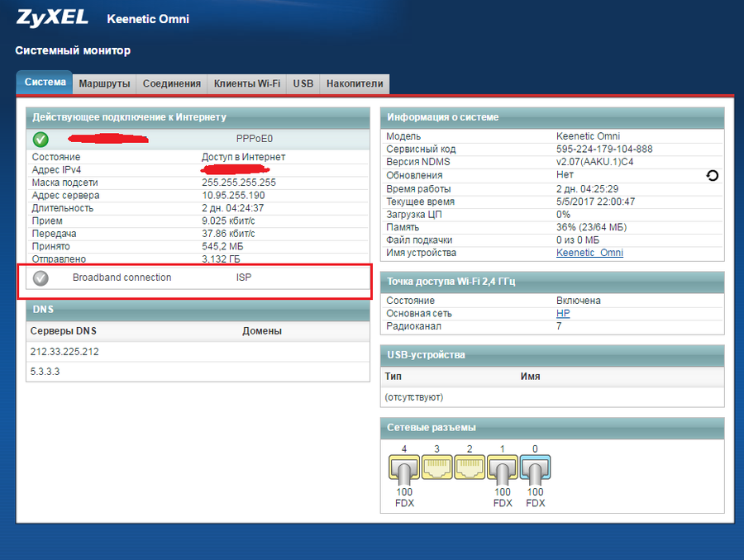Select the USB tab
The image size is (744, 560).
303,83
